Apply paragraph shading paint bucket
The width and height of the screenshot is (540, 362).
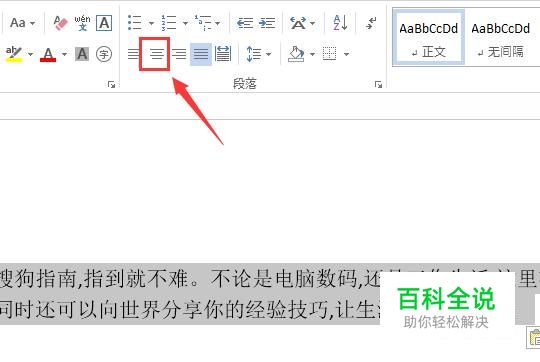[296, 54]
